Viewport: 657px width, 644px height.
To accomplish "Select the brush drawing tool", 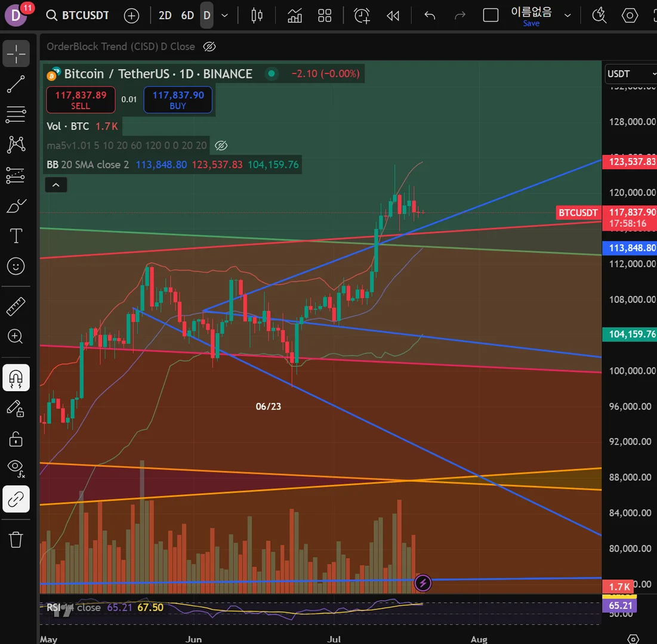I will coord(16,206).
